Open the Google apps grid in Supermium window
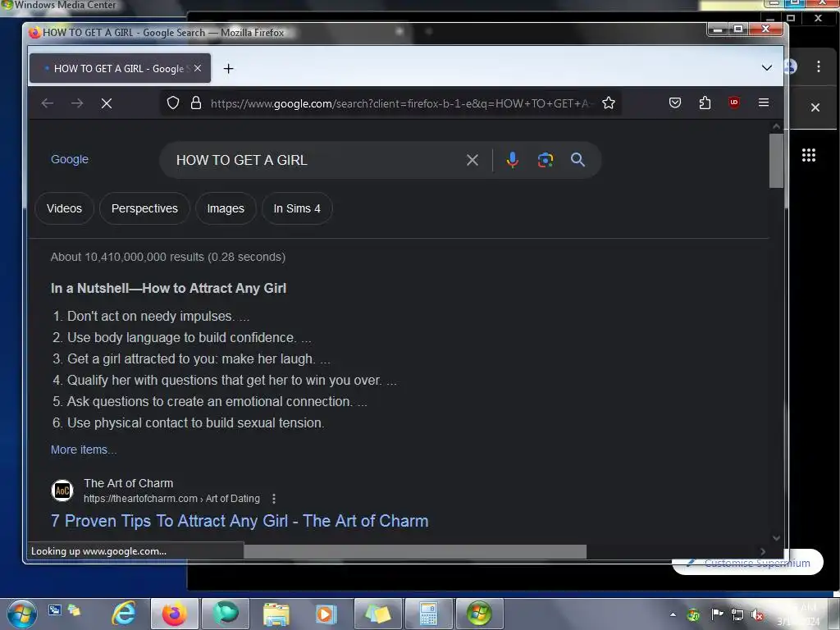This screenshot has height=630, width=840. click(808, 155)
